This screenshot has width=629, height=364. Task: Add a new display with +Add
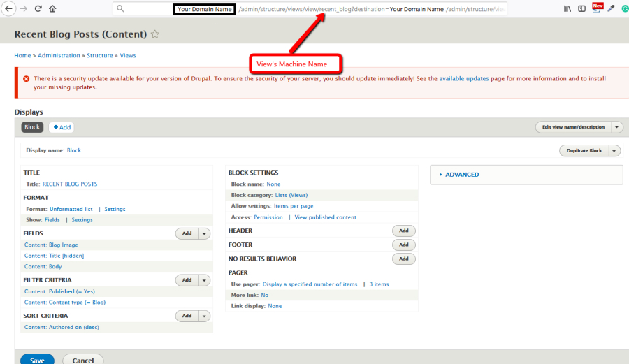pos(62,127)
